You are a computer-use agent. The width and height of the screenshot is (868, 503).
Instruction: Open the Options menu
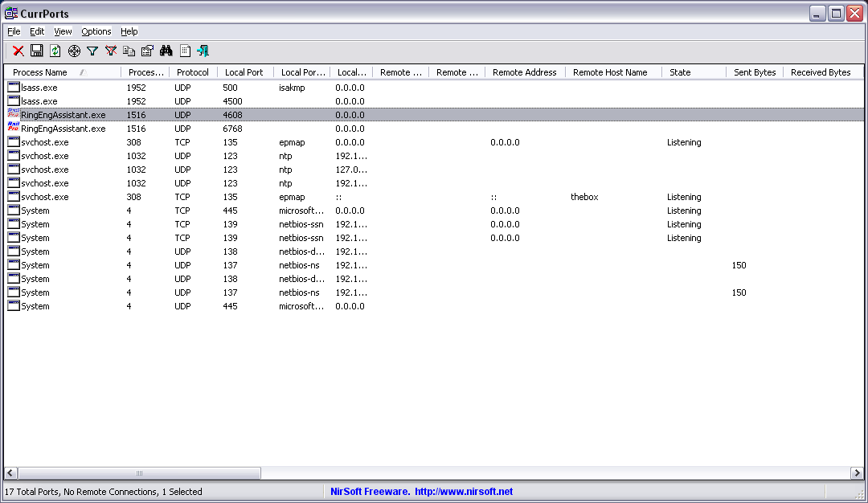click(x=96, y=31)
